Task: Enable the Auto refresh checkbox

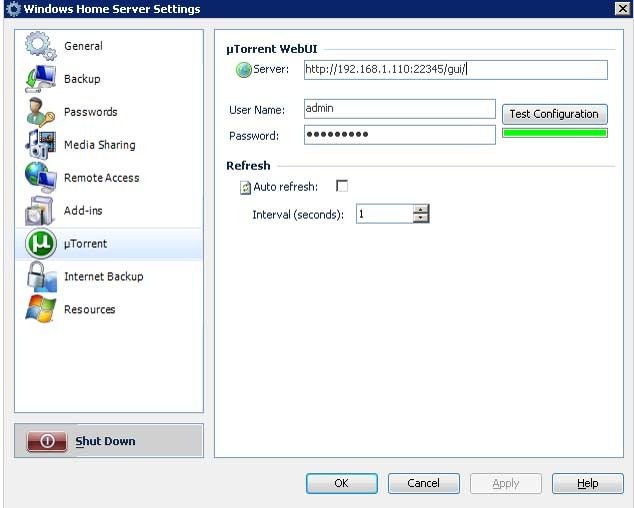Action: coord(342,186)
